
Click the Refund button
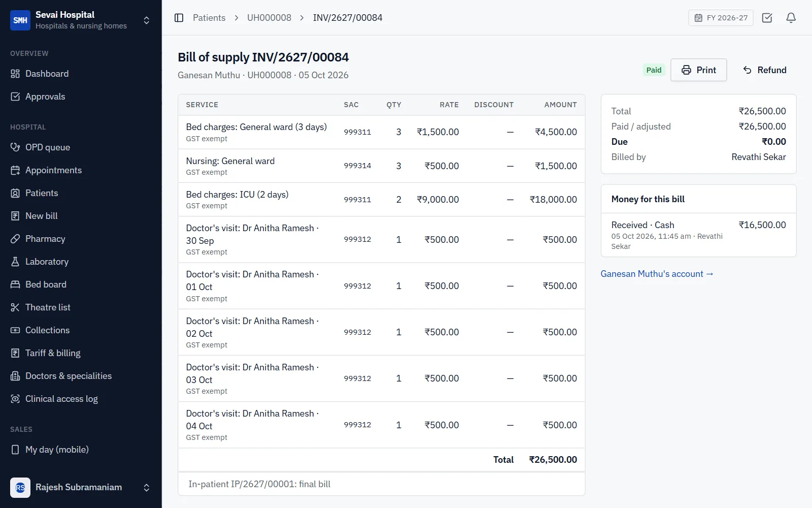[764, 70]
